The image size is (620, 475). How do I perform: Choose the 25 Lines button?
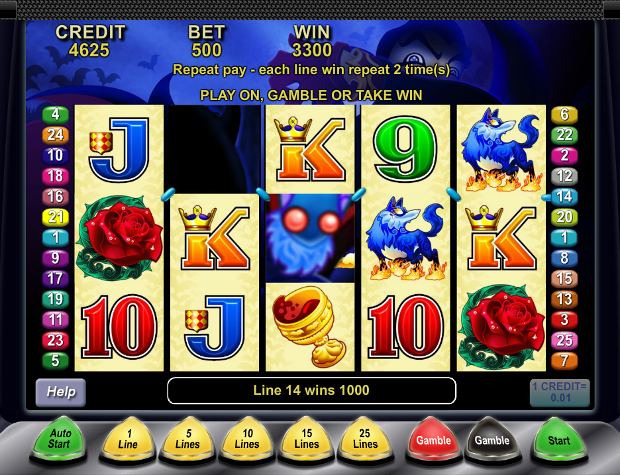(x=365, y=439)
